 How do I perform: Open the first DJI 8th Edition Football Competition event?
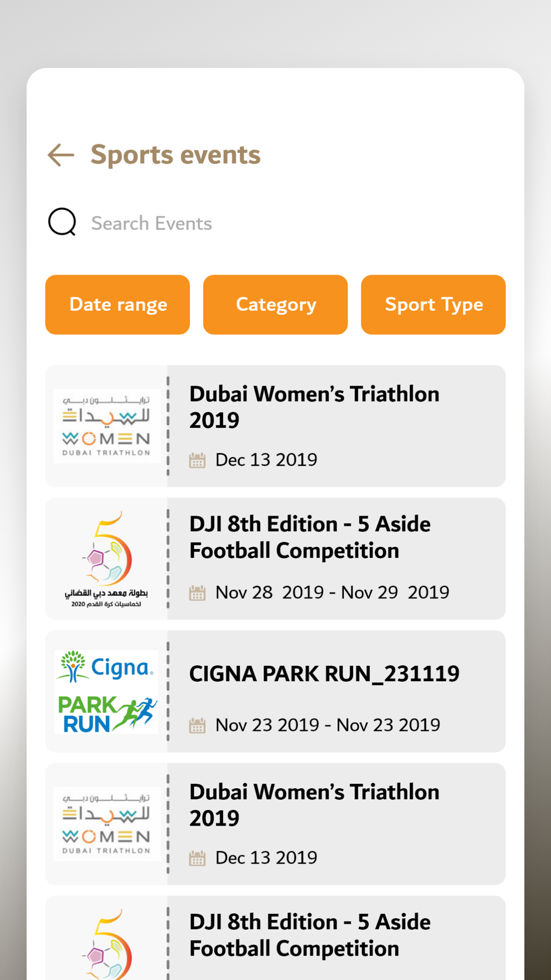(275, 559)
